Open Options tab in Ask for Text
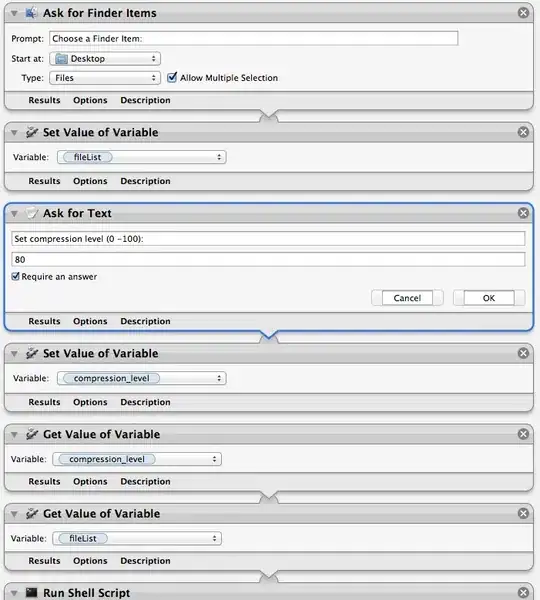The image size is (540, 600). point(90,321)
